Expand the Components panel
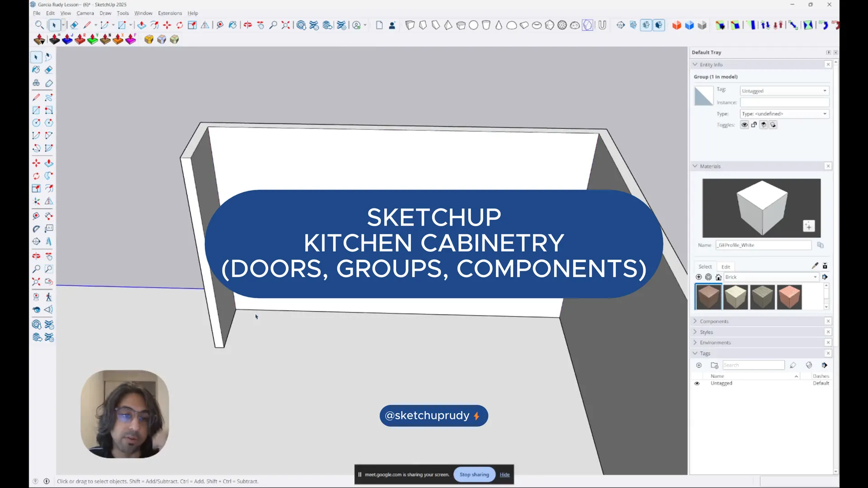The image size is (868, 488). 714,321
